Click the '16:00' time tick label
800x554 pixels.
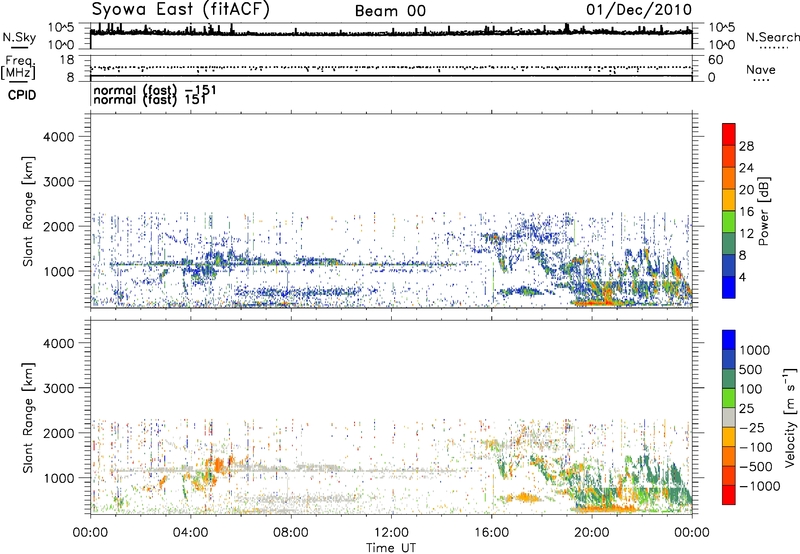pos(491,533)
